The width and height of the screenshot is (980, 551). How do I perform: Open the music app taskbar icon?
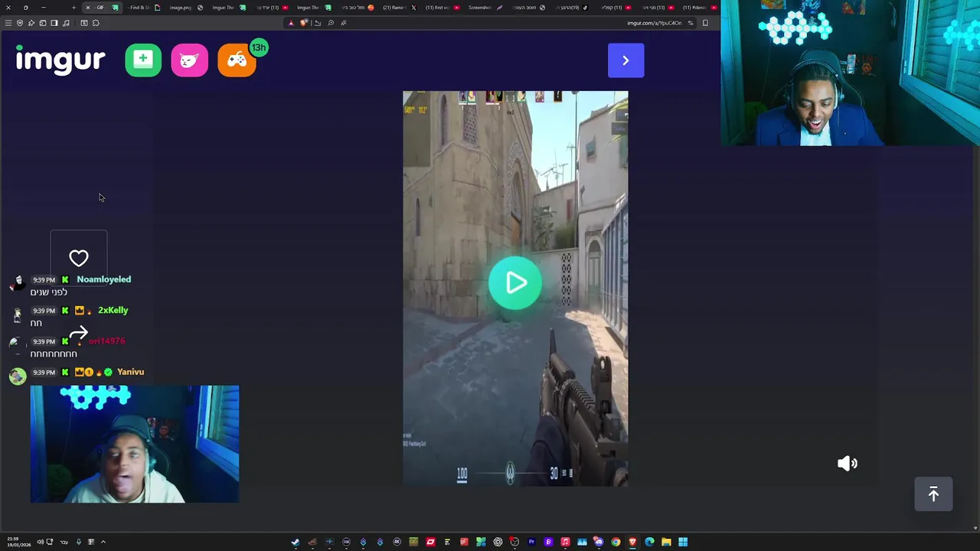click(x=565, y=542)
